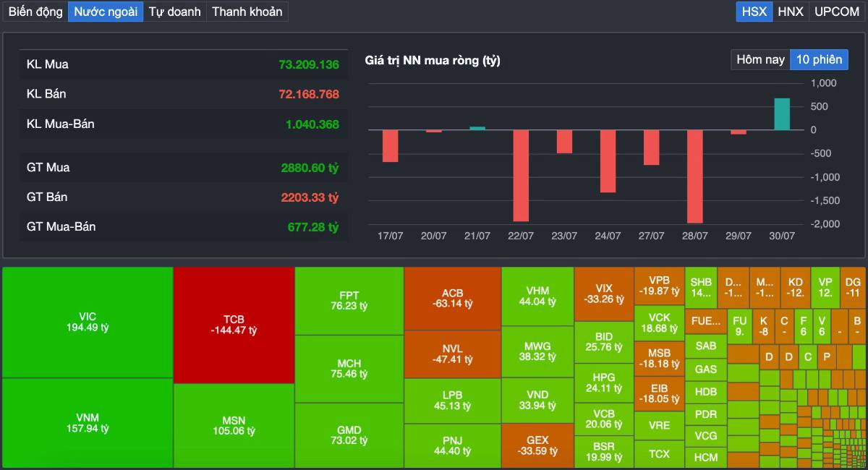Open the KD -12 treemap tile

coord(796,288)
